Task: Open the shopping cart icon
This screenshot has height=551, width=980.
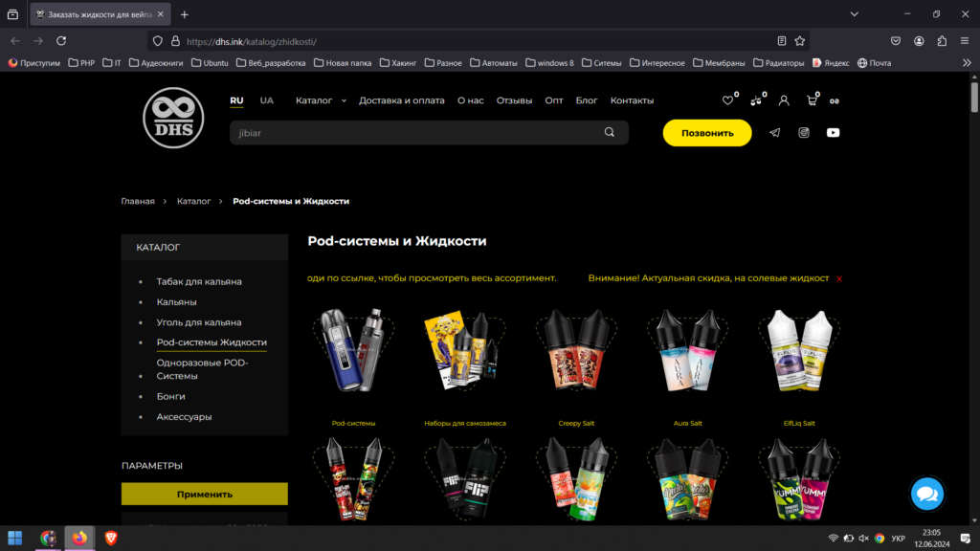Action: (812, 100)
